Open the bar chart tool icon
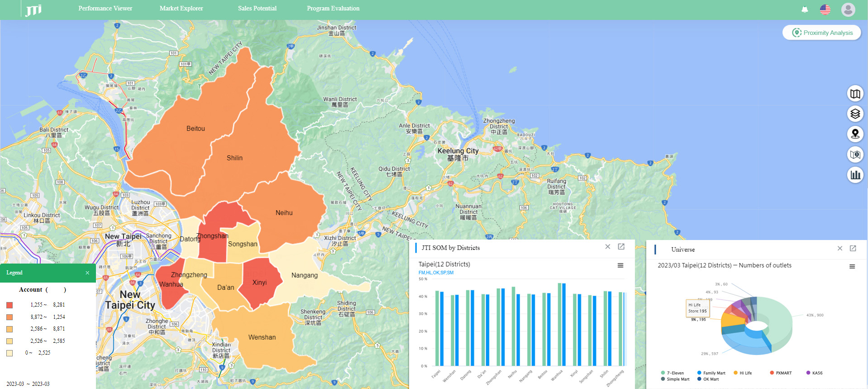 (x=855, y=175)
